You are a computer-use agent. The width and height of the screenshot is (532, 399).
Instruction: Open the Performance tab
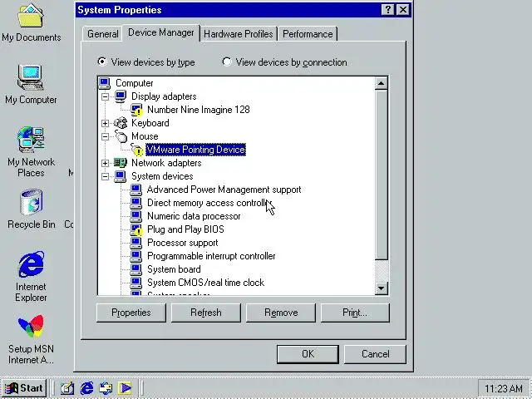[x=308, y=34]
